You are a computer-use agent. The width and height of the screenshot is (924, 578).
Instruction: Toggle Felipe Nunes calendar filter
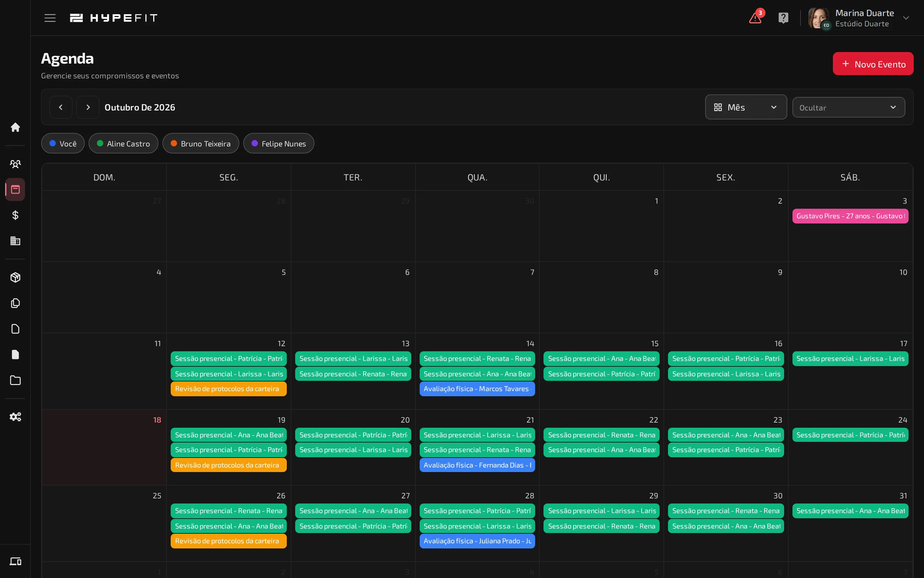coord(279,143)
